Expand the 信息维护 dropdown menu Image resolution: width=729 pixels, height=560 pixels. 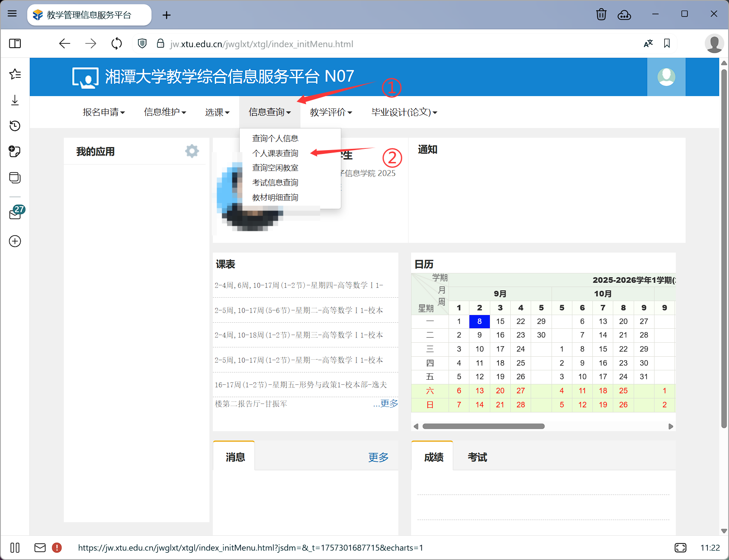pyautogui.click(x=165, y=112)
